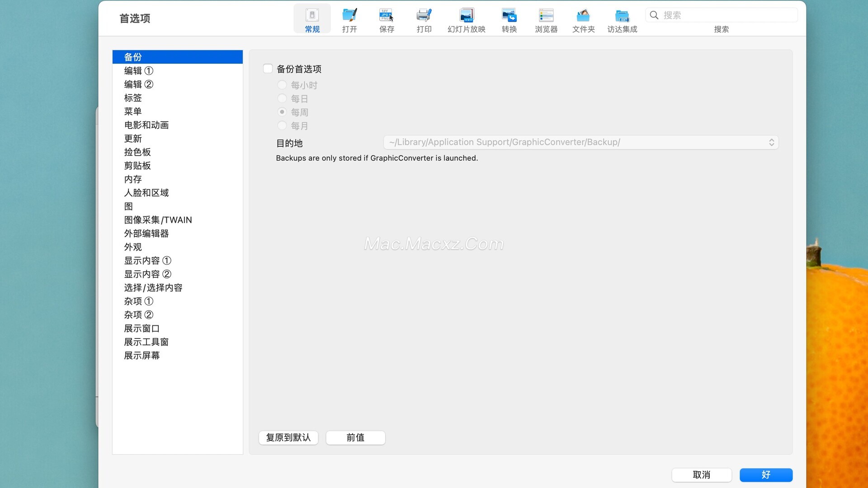
Task: Select the 每小时 radio button
Action: [x=282, y=85]
